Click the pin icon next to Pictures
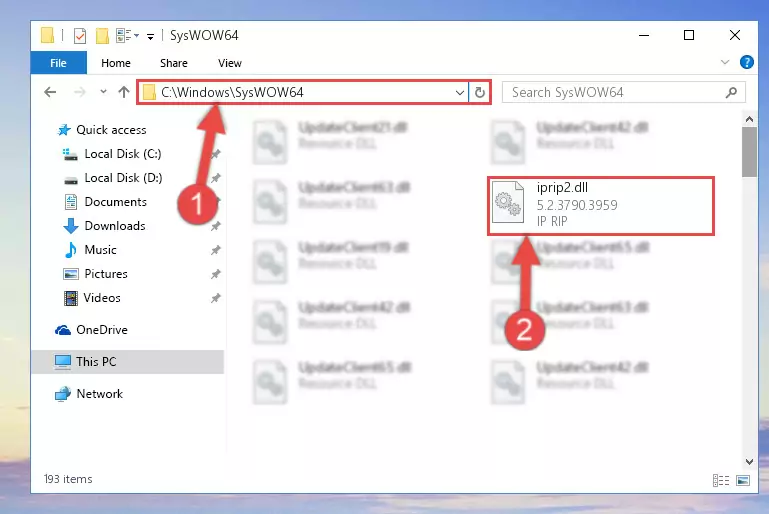This screenshot has width=769, height=514. click(x=215, y=274)
